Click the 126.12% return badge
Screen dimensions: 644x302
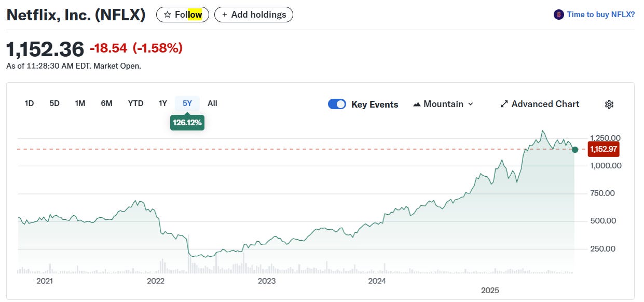click(x=187, y=123)
